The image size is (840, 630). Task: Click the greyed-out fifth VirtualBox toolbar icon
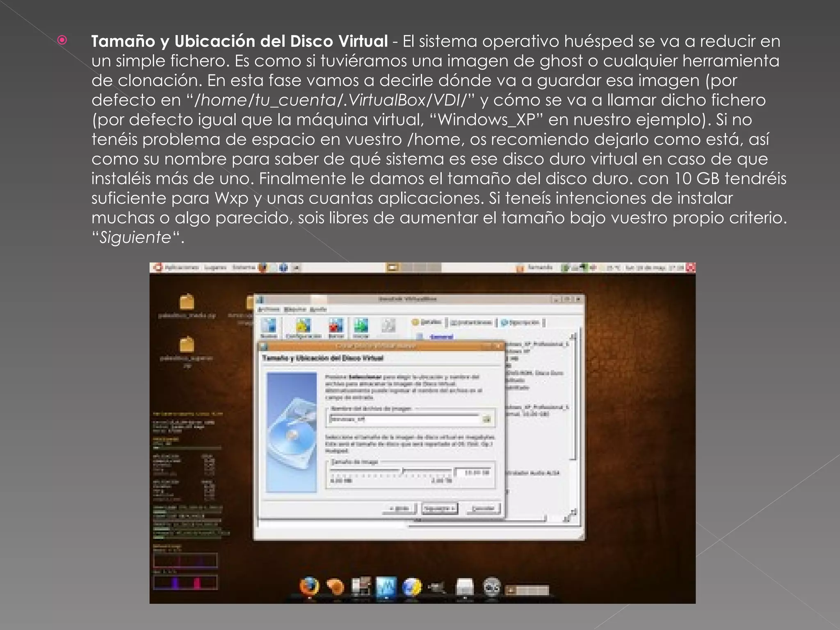pyautogui.click(x=388, y=326)
